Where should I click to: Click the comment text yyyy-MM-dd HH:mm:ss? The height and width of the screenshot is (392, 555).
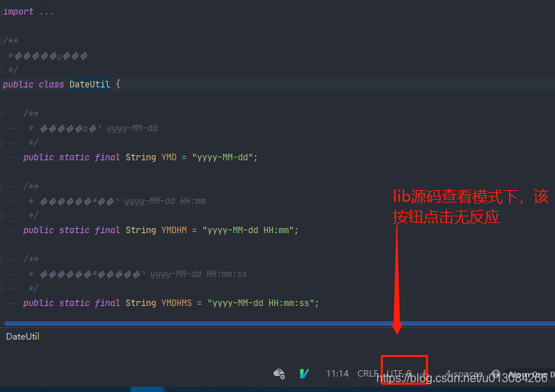click(x=198, y=274)
